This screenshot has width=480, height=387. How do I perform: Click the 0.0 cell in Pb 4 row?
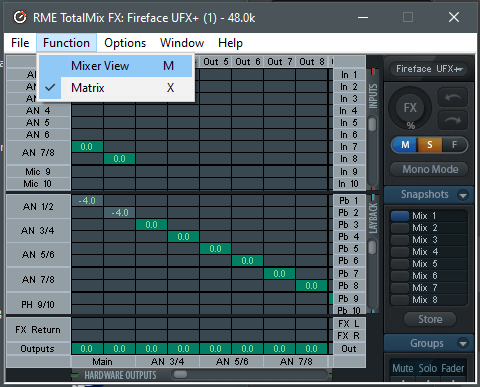(183, 237)
